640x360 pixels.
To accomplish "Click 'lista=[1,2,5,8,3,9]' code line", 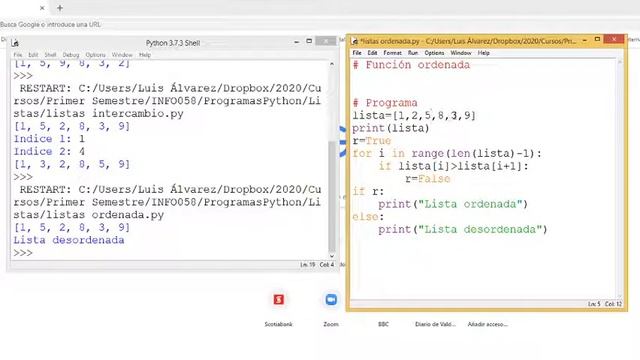I will click(x=414, y=116).
